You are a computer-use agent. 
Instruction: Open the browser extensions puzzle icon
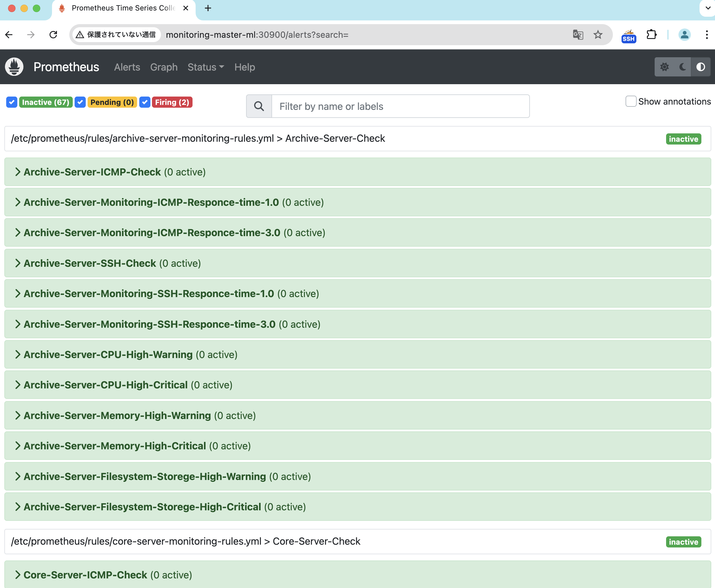[651, 35]
